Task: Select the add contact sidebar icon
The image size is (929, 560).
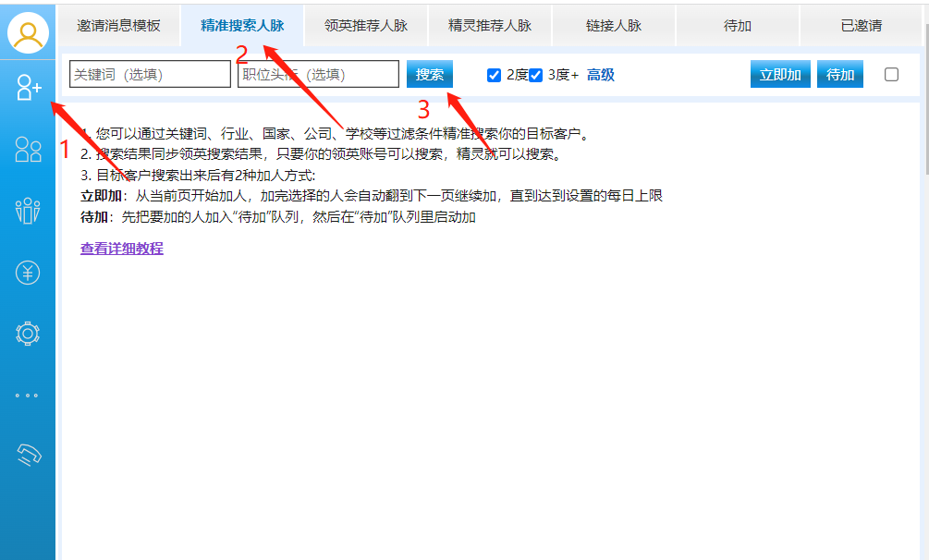Action: coord(28,88)
